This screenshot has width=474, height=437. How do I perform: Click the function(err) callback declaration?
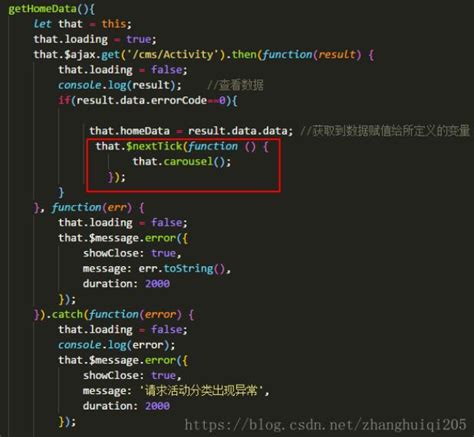pyautogui.click(x=92, y=208)
